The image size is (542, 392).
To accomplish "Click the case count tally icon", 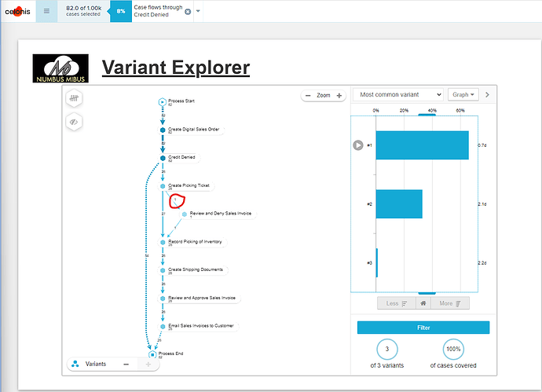I will (x=72, y=100).
